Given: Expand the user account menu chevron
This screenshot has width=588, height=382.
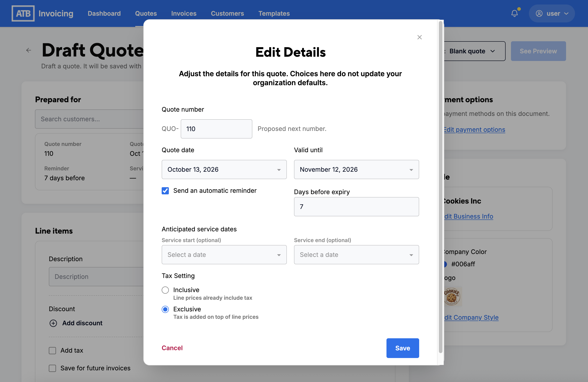Looking at the screenshot, I should click(566, 14).
